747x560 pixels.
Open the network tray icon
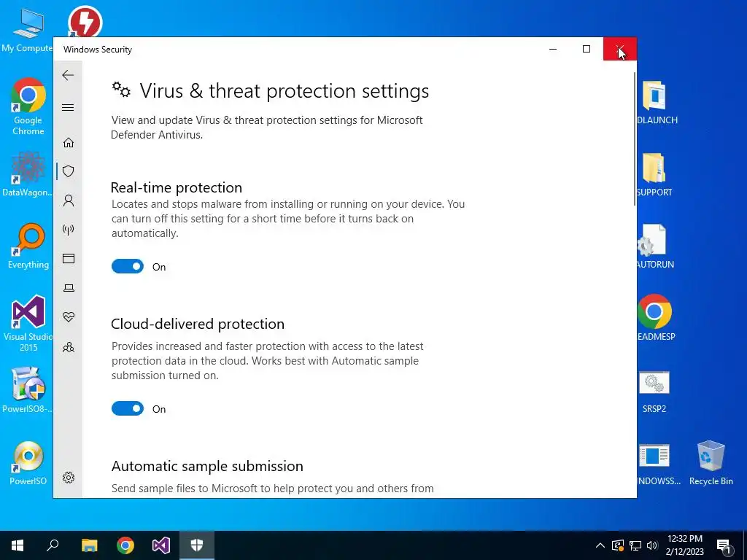tap(635, 545)
